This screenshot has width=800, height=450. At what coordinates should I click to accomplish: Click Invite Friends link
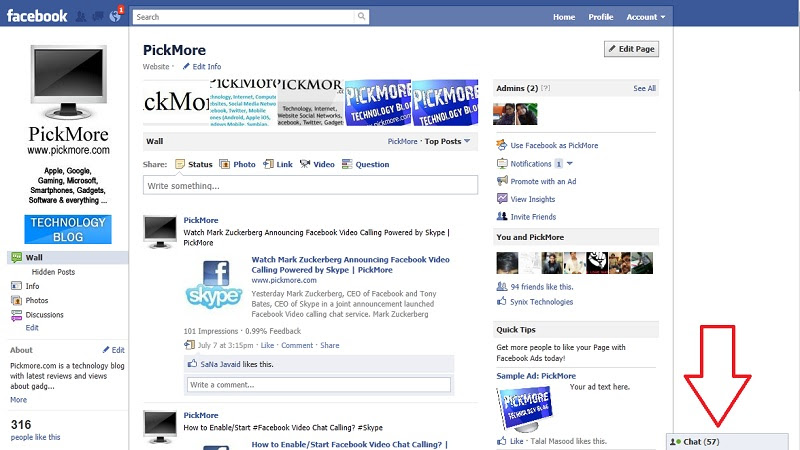(x=533, y=217)
